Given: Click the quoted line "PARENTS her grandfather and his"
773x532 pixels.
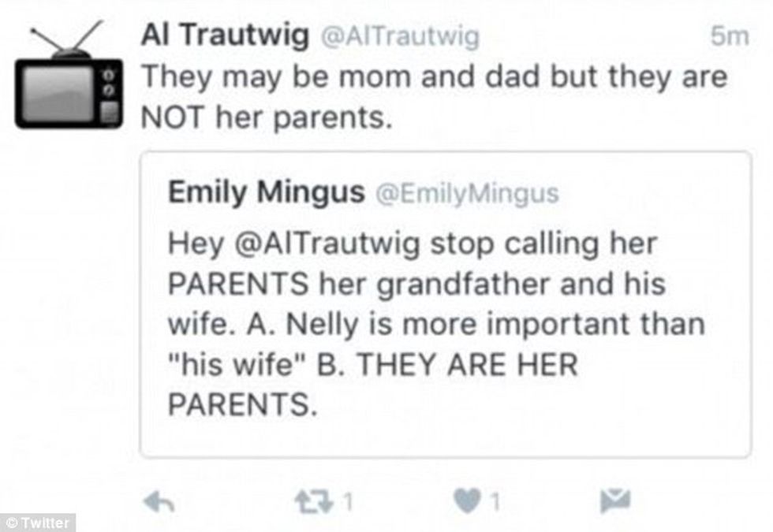Looking at the screenshot, I should 416,284.
